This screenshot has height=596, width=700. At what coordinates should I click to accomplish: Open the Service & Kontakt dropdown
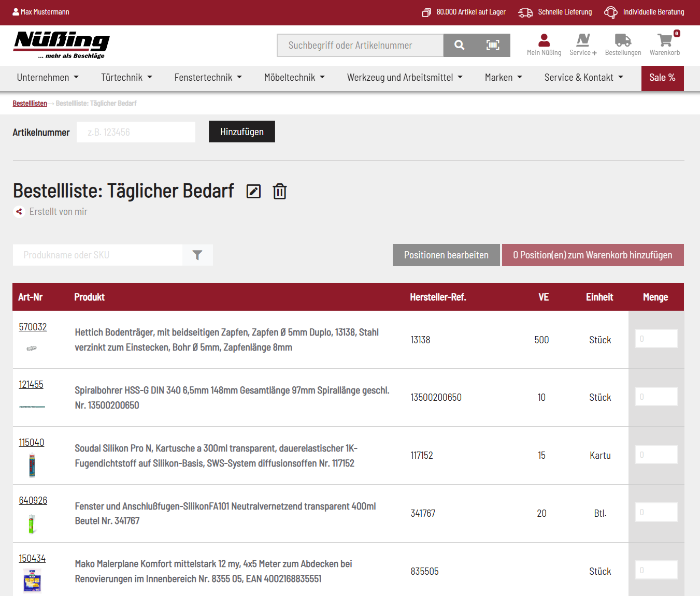[583, 78]
